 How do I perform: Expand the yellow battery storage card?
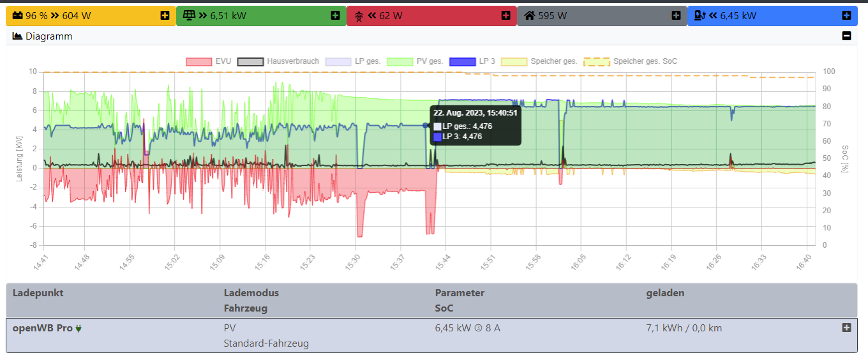[165, 15]
